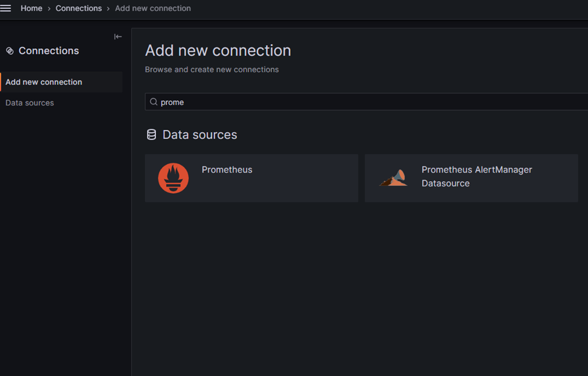This screenshot has height=376, width=588.
Task: Click the Connections icon in sidebar header
Action: click(x=10, y=51)
